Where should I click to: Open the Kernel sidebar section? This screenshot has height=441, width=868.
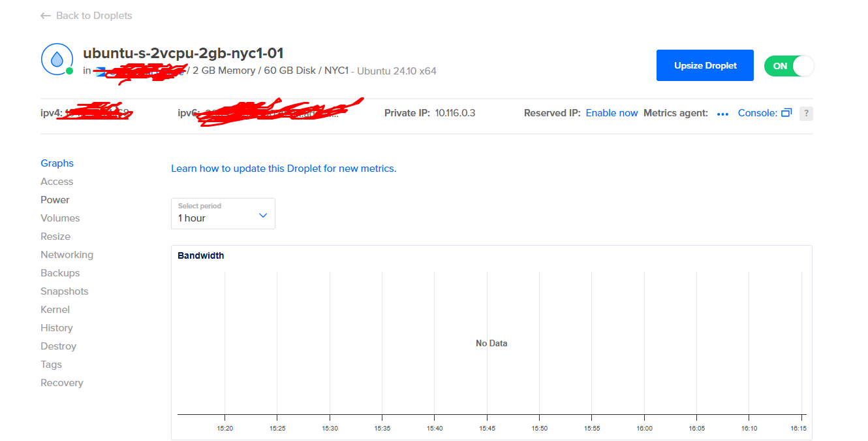55,310
